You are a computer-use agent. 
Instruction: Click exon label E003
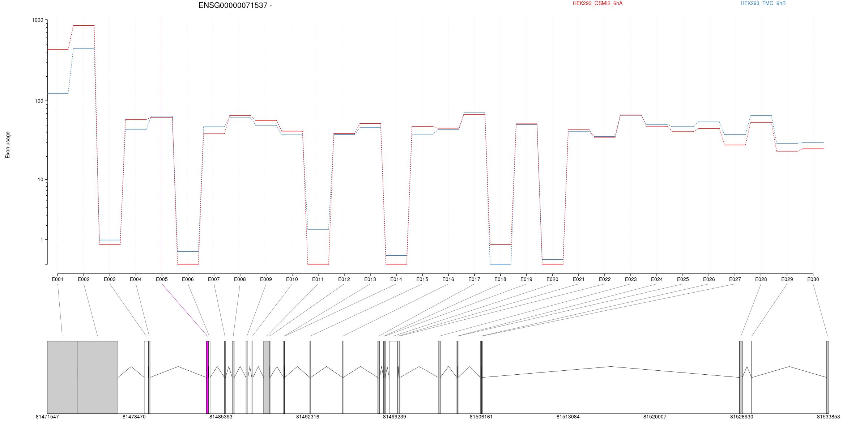pyautogui.click(x=110, y=279)
